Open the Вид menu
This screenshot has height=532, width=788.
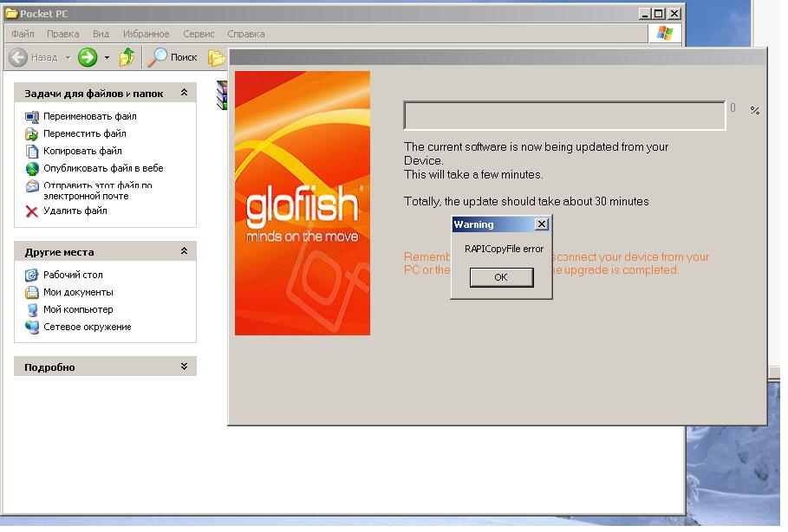click(x=101, y=34)
